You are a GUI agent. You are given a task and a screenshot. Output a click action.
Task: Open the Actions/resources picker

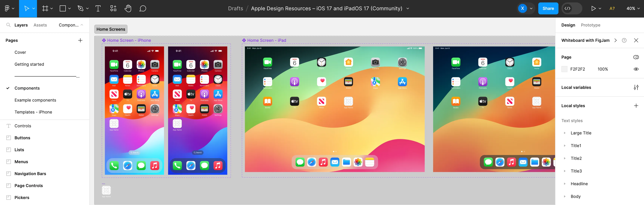[113, 8]
